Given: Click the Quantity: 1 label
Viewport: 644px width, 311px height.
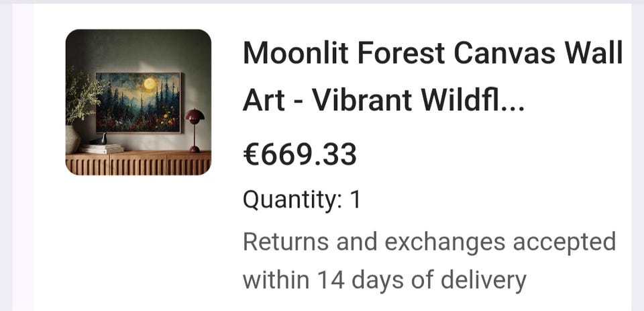Looking at the screenshot, I should [301, 200].
